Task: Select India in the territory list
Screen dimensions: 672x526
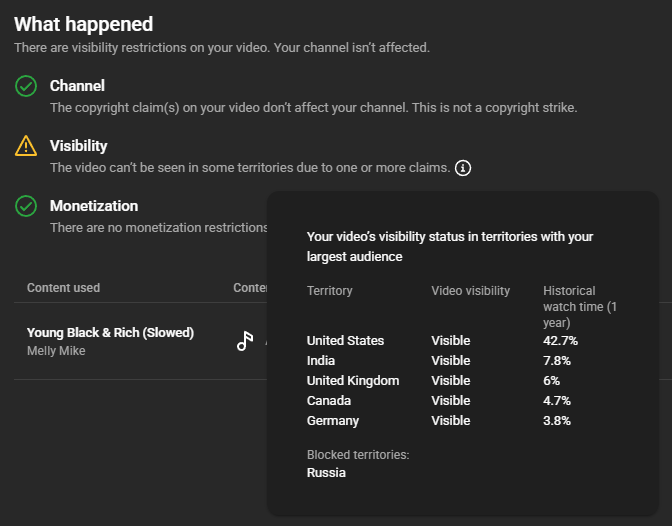Action: click(x=321, y=361)
